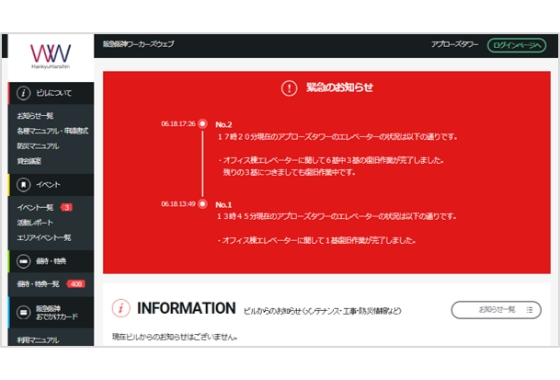This screenshot has width=560, height=380.
Task: Open 優待・特典一覧 link
Action: 38,284
